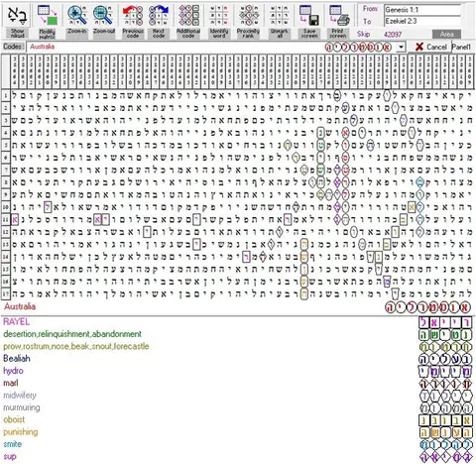The height and width of the screenshot is (464, 476).
Task: Select the smite term
Action: 13,444
